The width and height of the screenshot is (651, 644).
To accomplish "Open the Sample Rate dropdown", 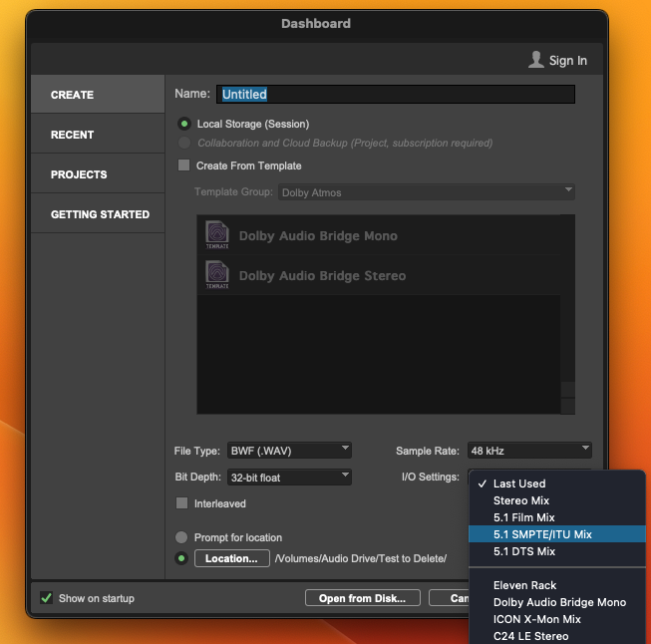I will pyautogui.click(x=529, y=451).
